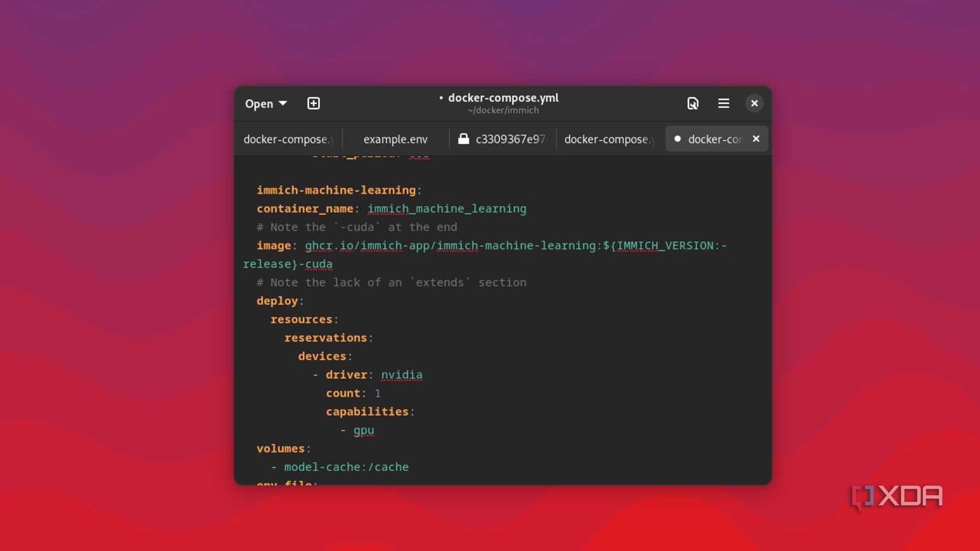Image resolution: width=980 pixels, height=551 pixels.
Task: Switch to the first docker-compose tab
Action: coord(287,139)
